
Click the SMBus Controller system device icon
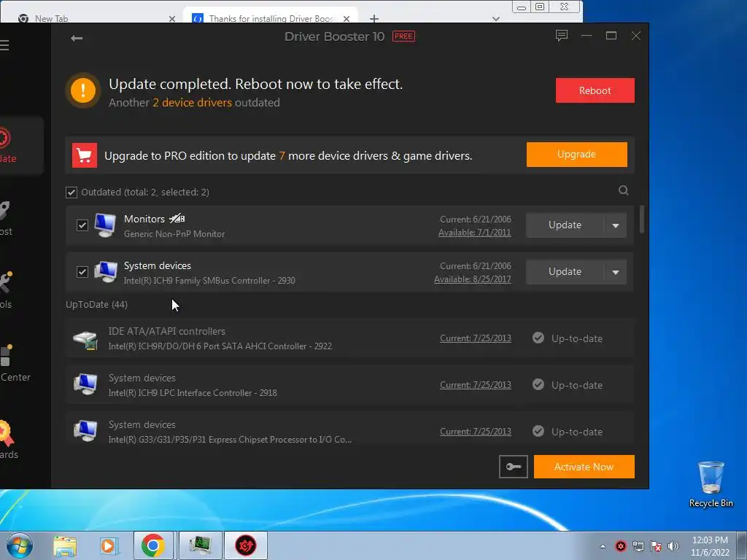coord(105,272)
